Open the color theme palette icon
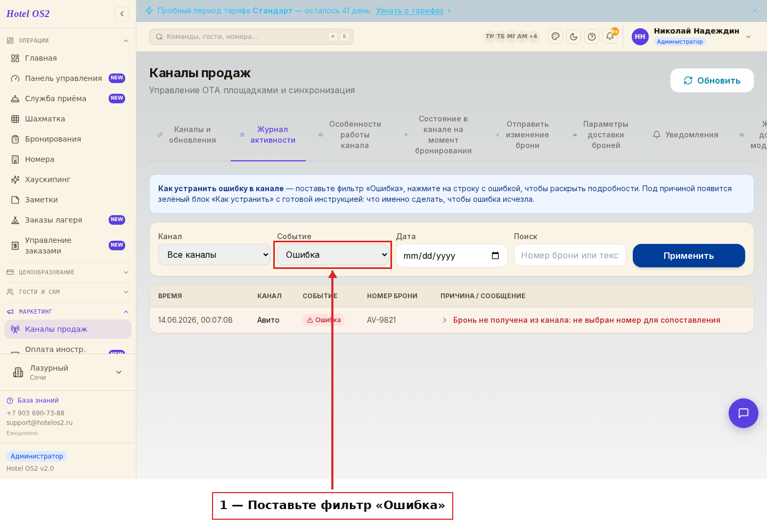 click(556, 37)
